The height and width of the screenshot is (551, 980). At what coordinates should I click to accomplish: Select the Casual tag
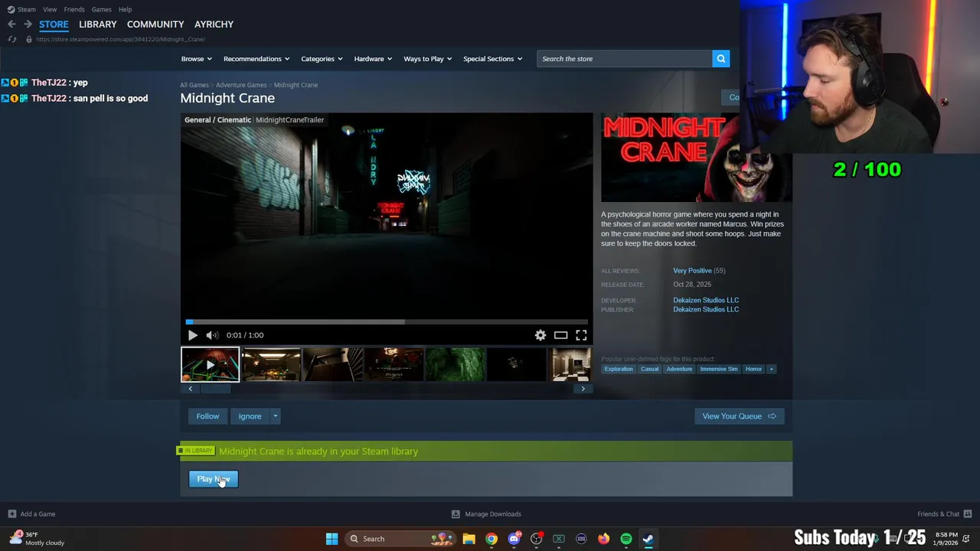(x=649, y=369)
